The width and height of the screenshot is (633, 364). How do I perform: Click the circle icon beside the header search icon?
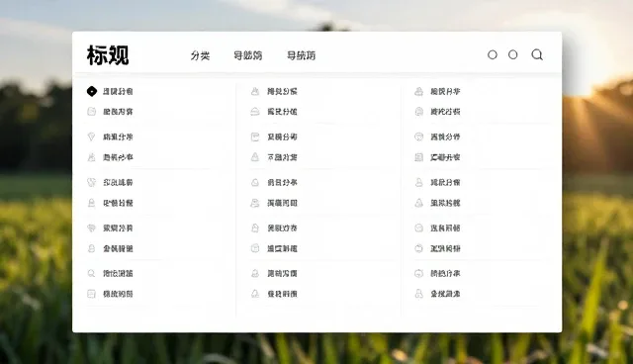pyautogui.click(x=512, y=54)
